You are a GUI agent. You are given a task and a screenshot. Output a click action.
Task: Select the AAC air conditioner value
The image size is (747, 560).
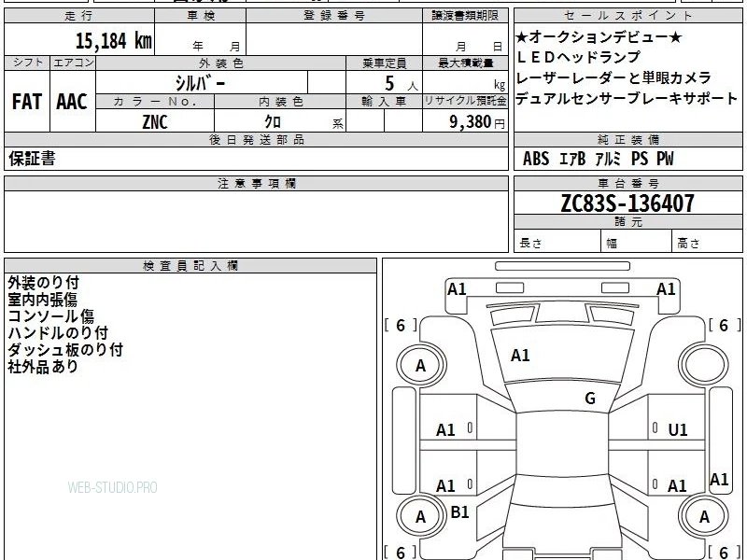tap(72, 102)
